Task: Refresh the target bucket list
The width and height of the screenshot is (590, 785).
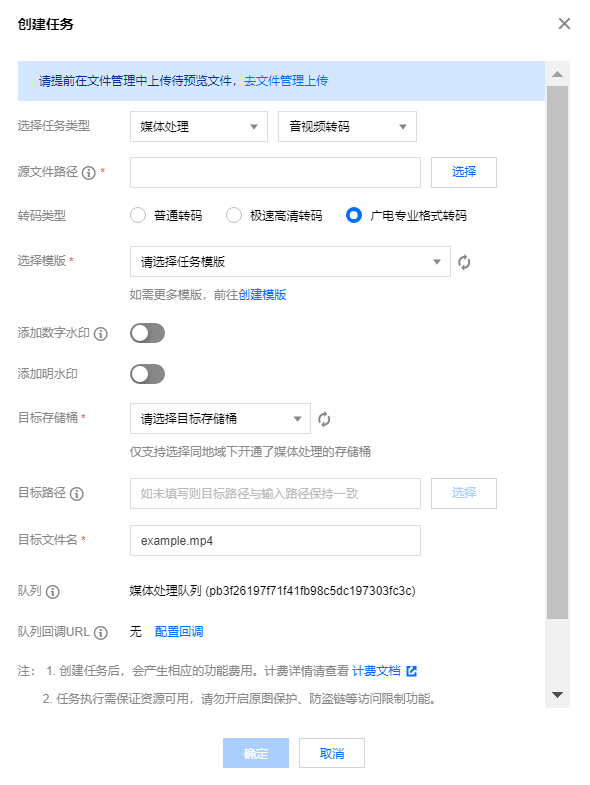Action: tap(324, 419)
